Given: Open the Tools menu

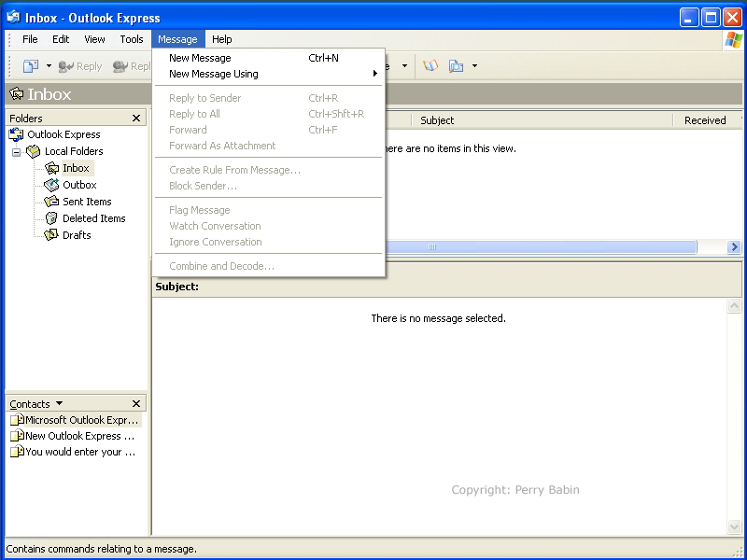Looking at the screenshot, I should tap(131, 39).
